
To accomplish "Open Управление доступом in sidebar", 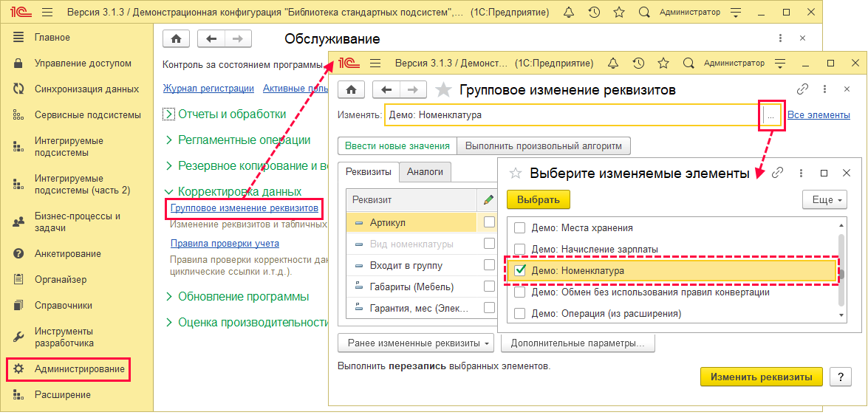I will point(83,63).
